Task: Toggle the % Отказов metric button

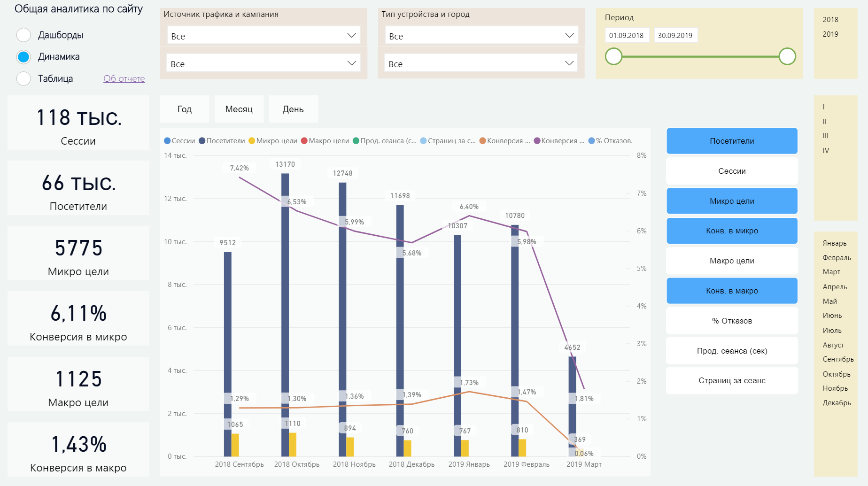Action: (731, 321)
